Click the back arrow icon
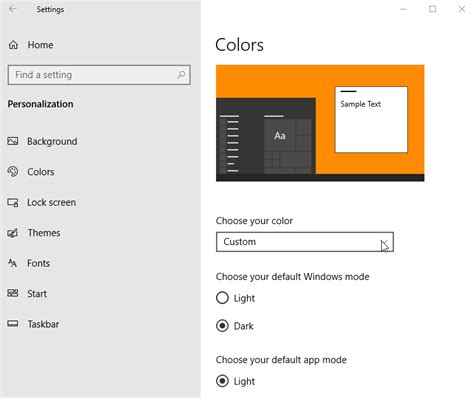The height and width of the screenshot is (398, 474). [13, 9]
